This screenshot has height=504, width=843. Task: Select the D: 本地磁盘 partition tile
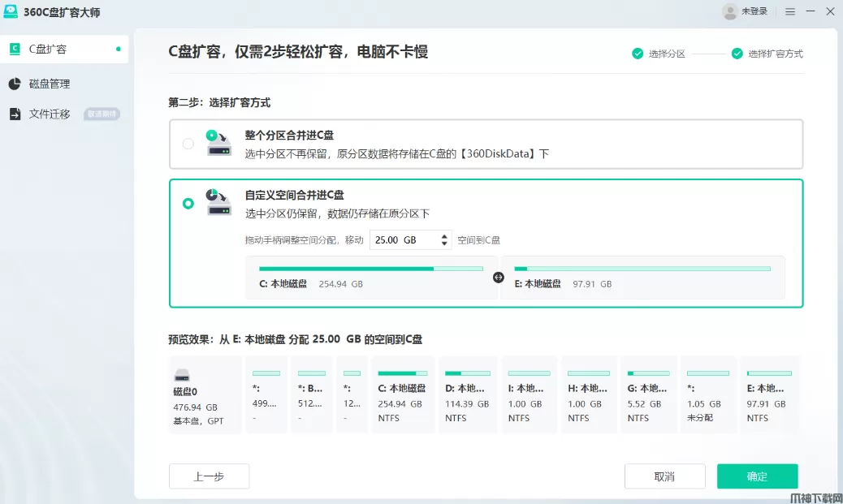pyautogui.click(x=465, y=394)
